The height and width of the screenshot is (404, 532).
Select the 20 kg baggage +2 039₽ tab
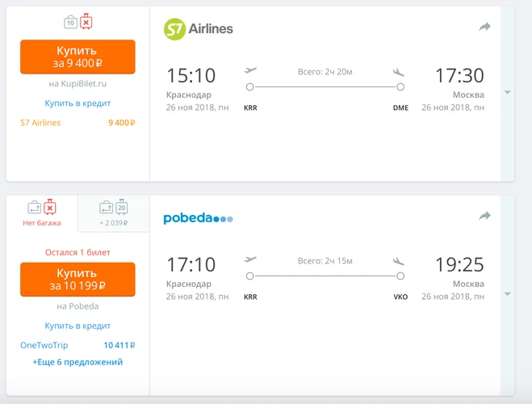[114, 213]
